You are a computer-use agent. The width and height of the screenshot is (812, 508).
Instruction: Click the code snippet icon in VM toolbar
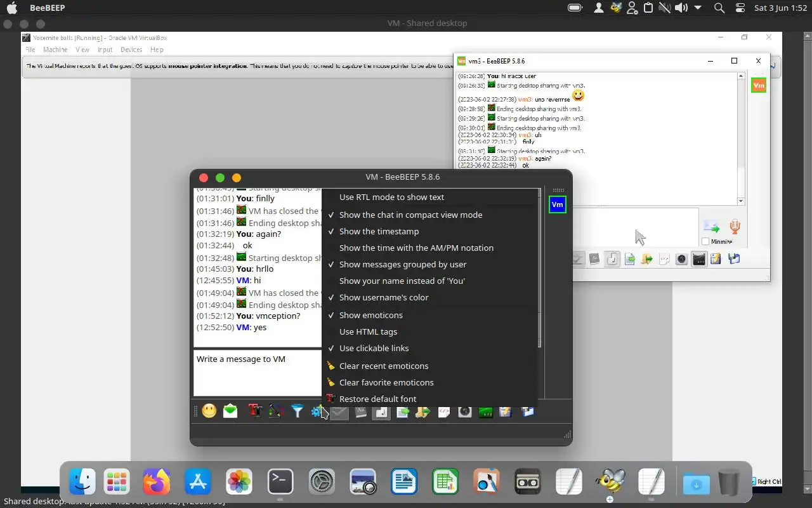(x=444, y=412)
